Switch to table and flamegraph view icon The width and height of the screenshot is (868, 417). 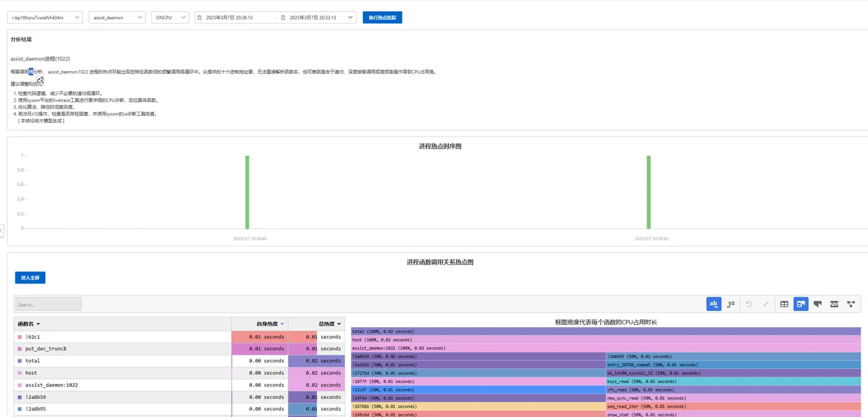801,304
